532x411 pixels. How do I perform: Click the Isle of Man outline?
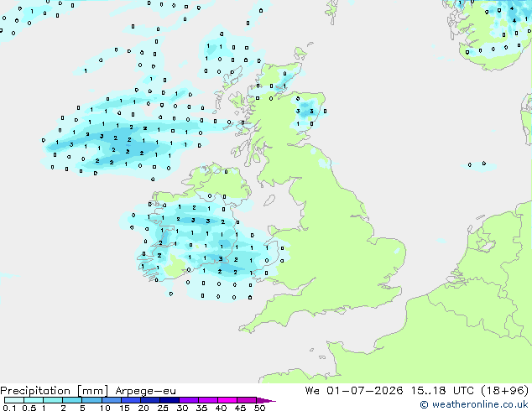[269, 200]
